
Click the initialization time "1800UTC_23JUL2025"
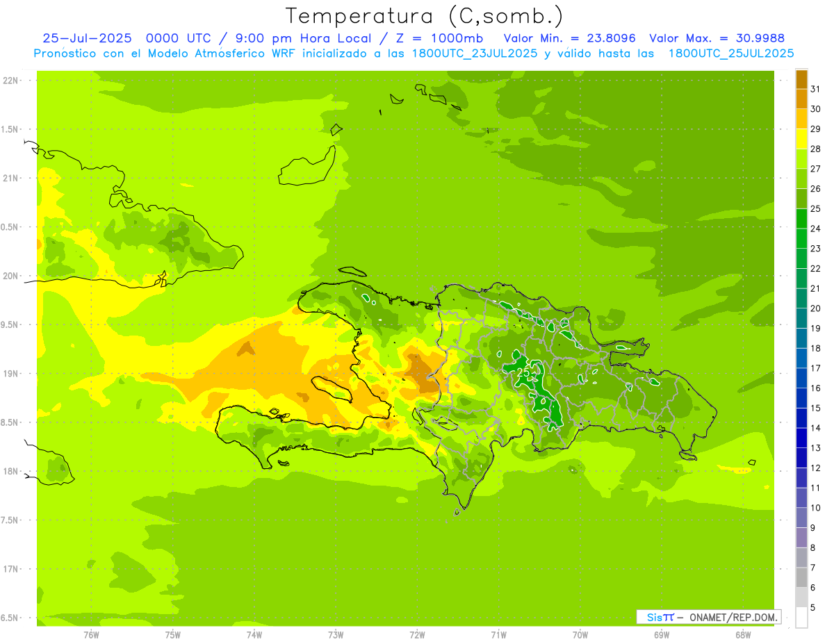click(x=474, y=53)
